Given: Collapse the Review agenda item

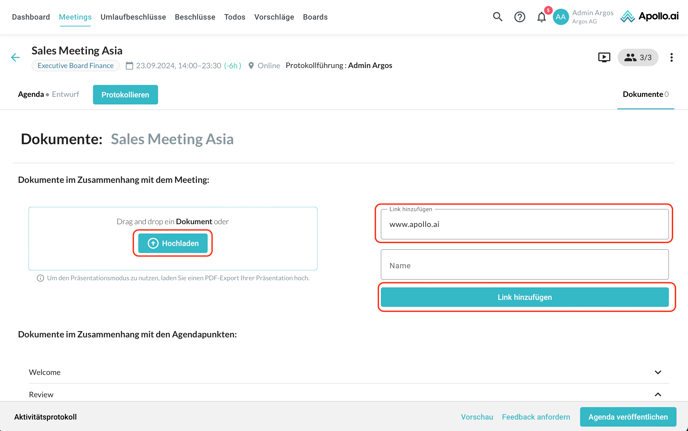Looking at the screenshot, I should (657, 394).
